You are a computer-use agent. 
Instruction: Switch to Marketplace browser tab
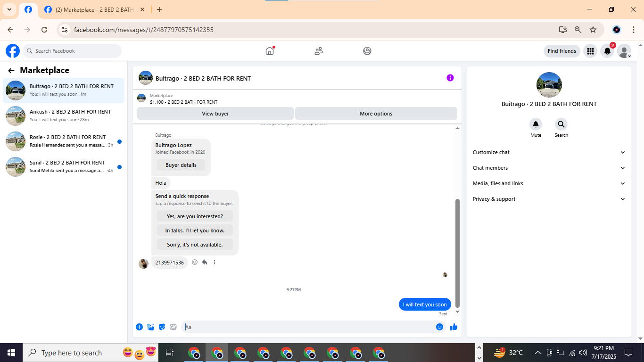click(x=94, y=9)
